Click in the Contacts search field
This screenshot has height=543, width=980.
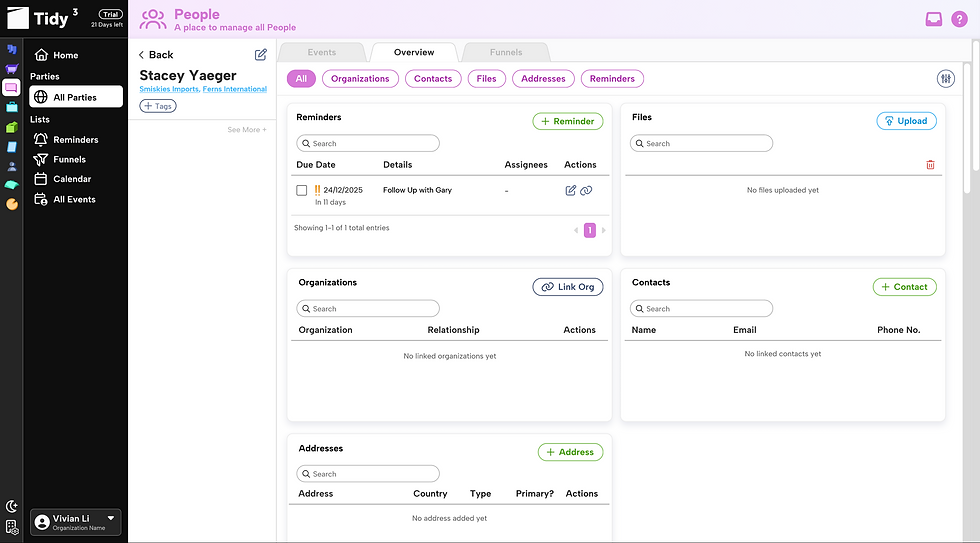click(701, 309)
